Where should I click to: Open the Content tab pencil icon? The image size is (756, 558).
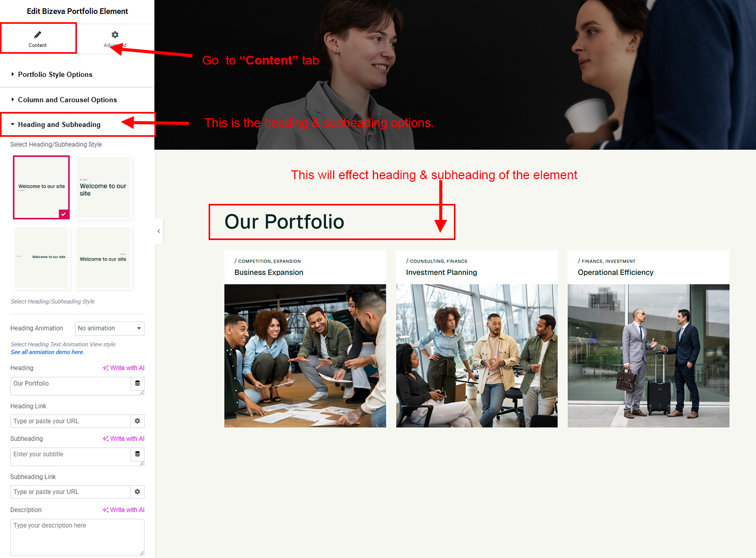coord(38,35)
